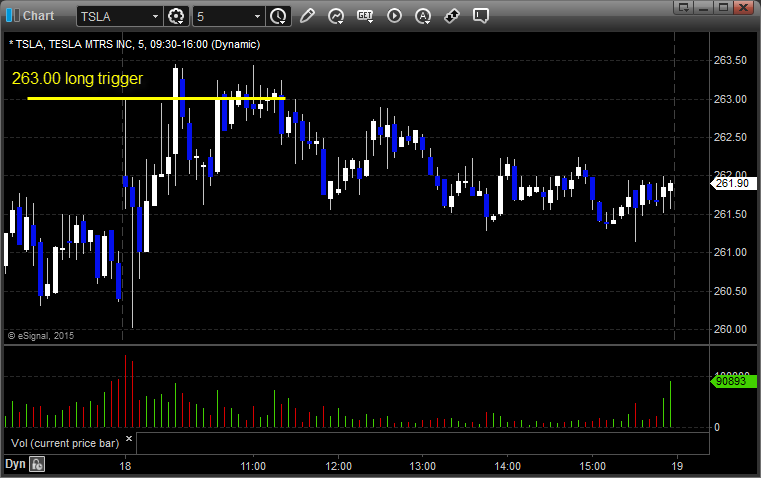Screen dimensions: 761x478
Task: Click the 260.00 price axis label
Action: 730,330
